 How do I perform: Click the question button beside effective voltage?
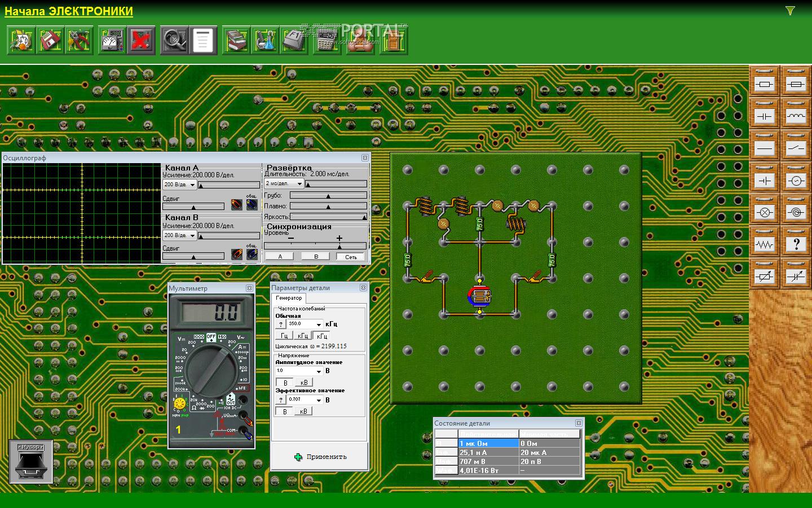pyautogui.click(x=281, y=400)
